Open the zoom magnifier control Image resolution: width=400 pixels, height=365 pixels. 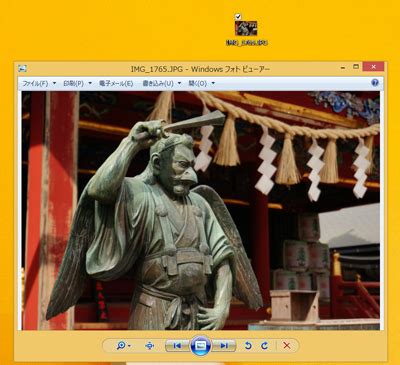[121, 346]
